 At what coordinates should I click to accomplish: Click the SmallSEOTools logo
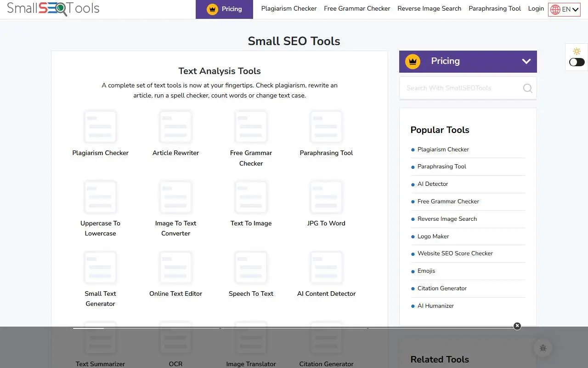pos(53,8)
